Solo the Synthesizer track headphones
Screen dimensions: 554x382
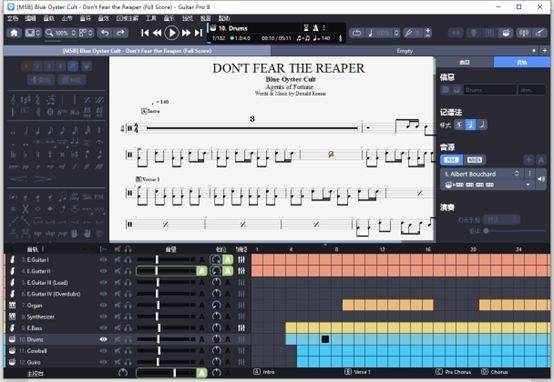[x=128, y=317]
